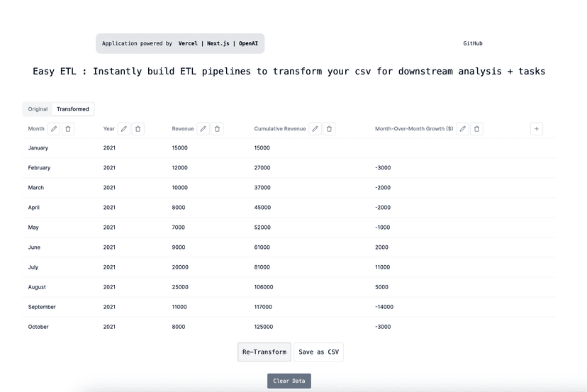Viewport: 587px width, 392px height.
Task: Edit the Month-Over-Month Growth column name
Action: tap(463, 129)
